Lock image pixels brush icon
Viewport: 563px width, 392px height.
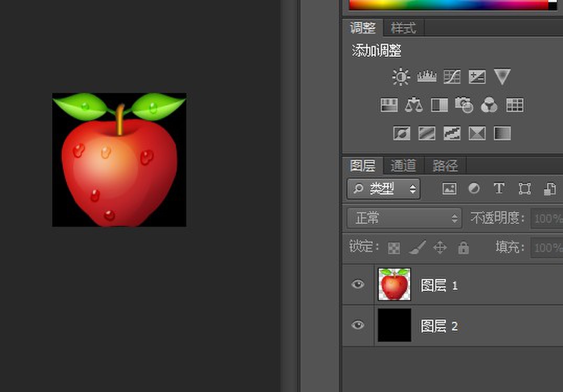pyautogui.click(x=417, y=247)
